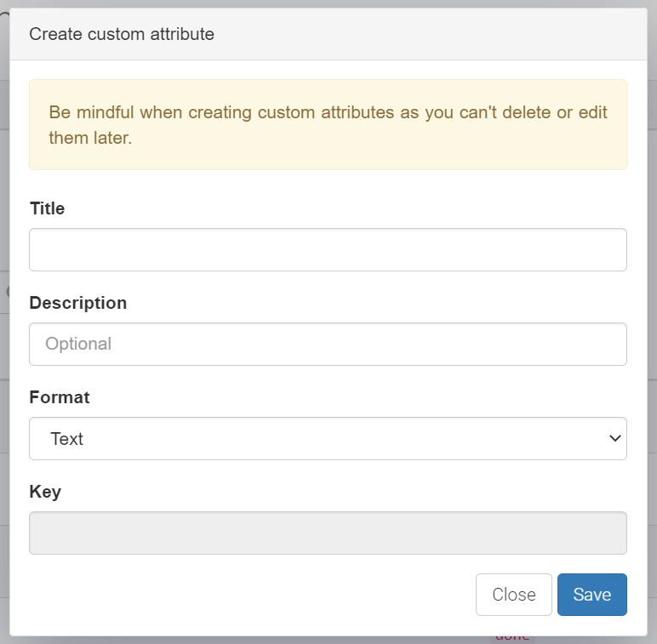This screenshot has width=657, height=644.
Task: Click the partially hidden 'done' text below dialog
Action: (x=511, y=637)
